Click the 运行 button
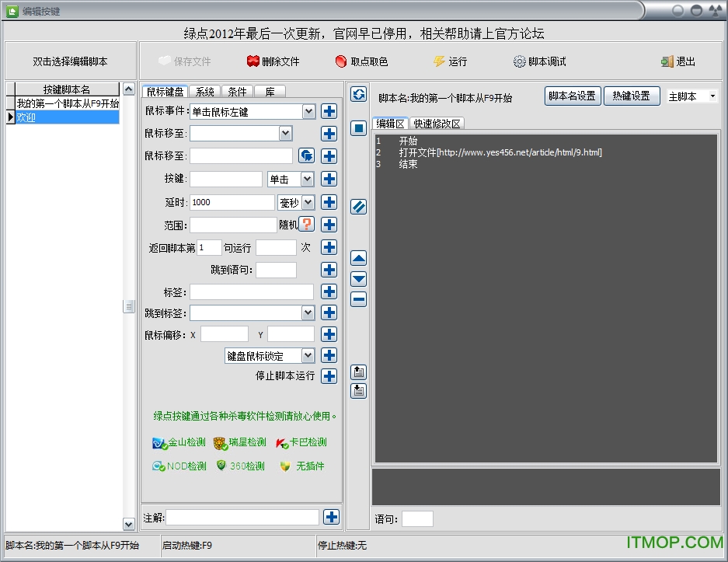The width and height of the screenshot is (728, 562). coord(451,61)
